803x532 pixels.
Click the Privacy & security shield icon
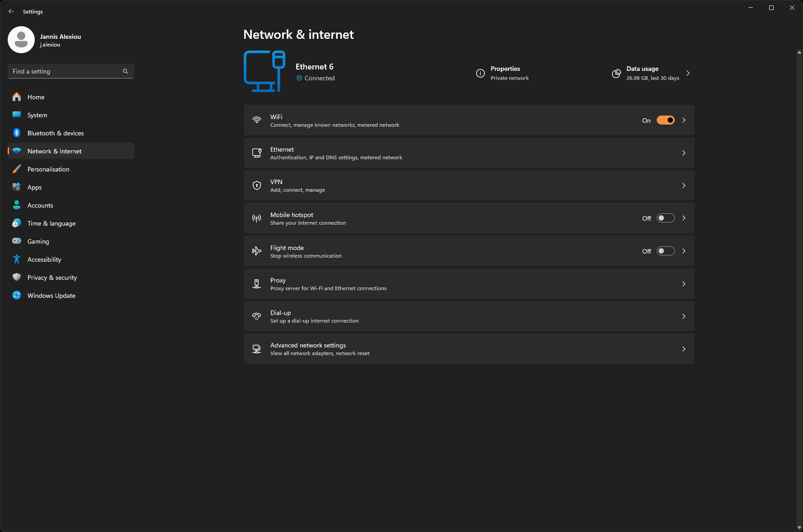coord(17,278)
